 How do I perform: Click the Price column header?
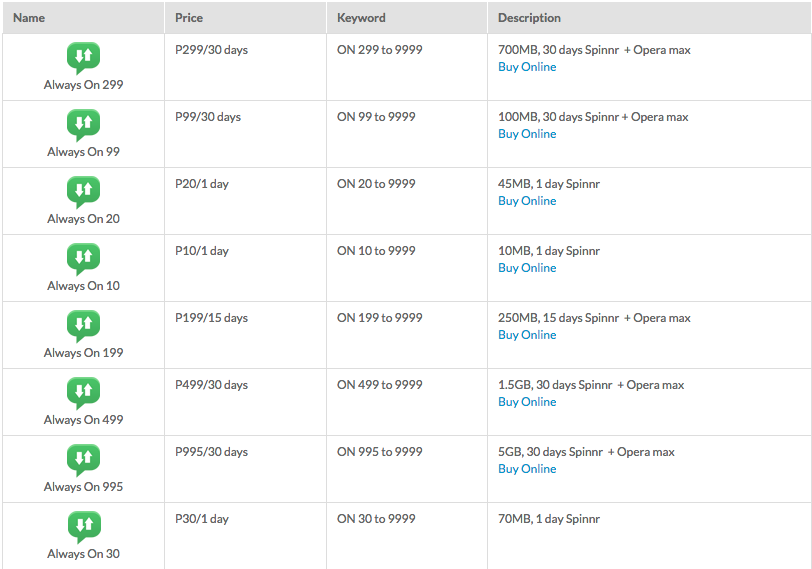click(189, 18)
